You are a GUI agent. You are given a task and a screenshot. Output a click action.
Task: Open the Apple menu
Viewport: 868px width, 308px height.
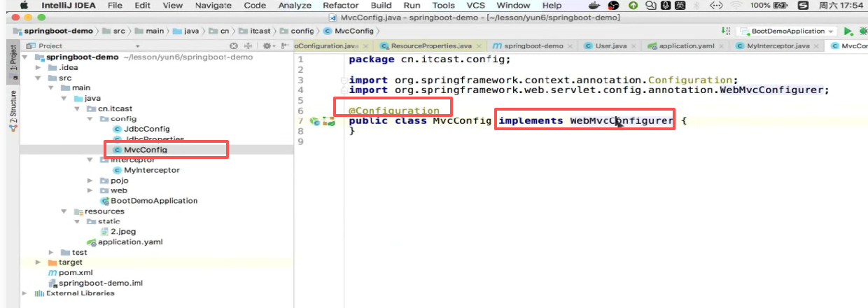coord(24,5)
